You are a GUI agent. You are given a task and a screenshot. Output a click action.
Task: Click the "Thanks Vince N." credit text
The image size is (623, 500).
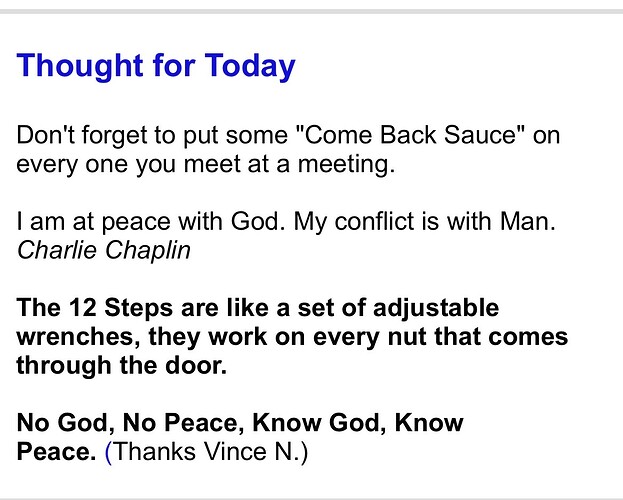click(207, 452)
